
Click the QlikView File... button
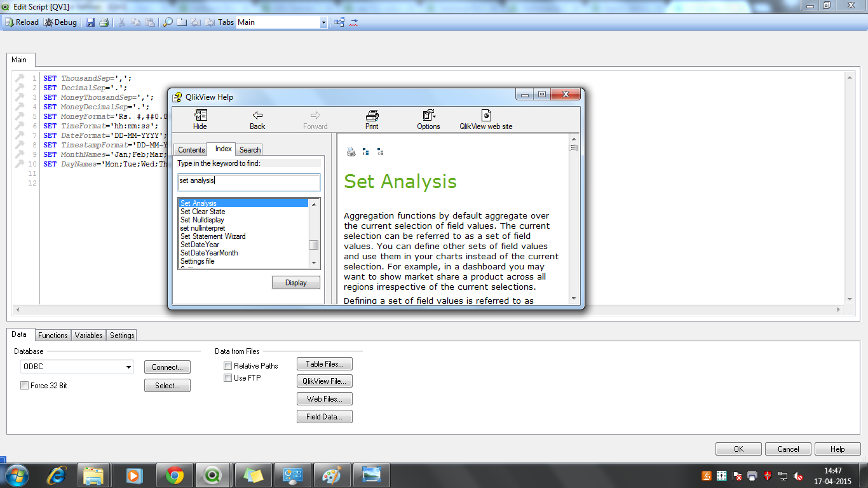325,381
